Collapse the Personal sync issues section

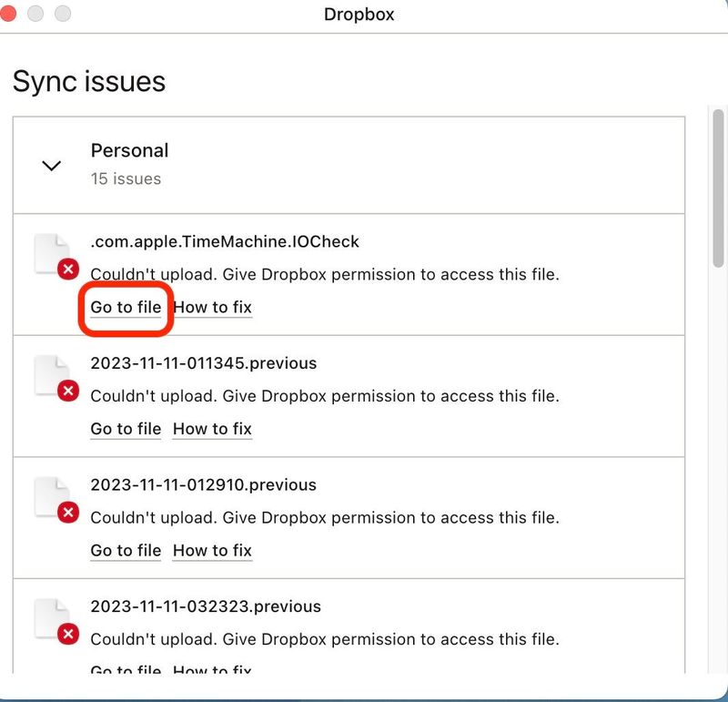tap(52, 166)
